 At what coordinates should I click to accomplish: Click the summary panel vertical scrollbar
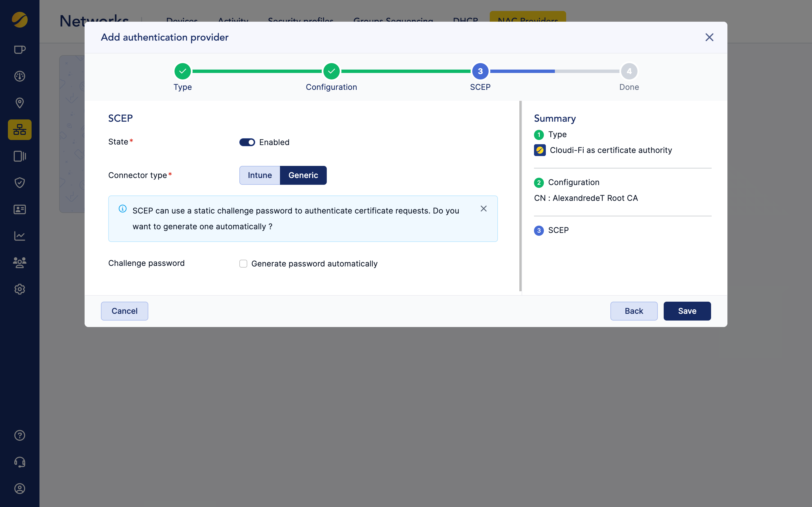click(520, 196)
